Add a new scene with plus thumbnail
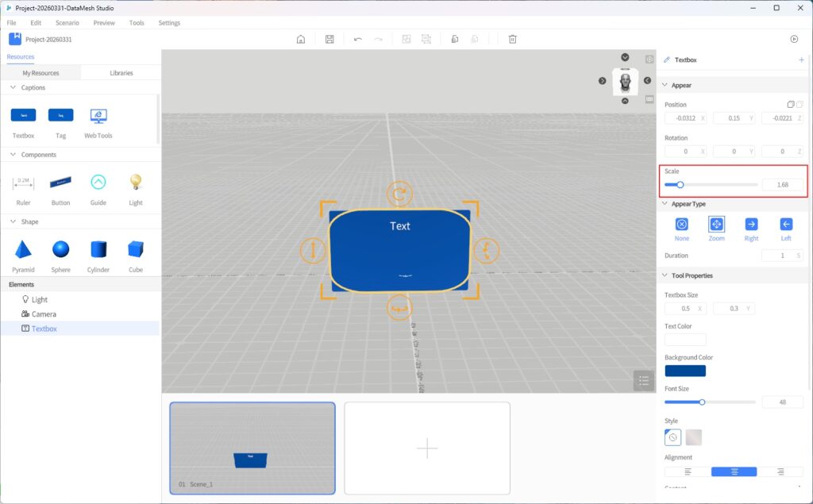Screen dimensions: 813x504 427,448
